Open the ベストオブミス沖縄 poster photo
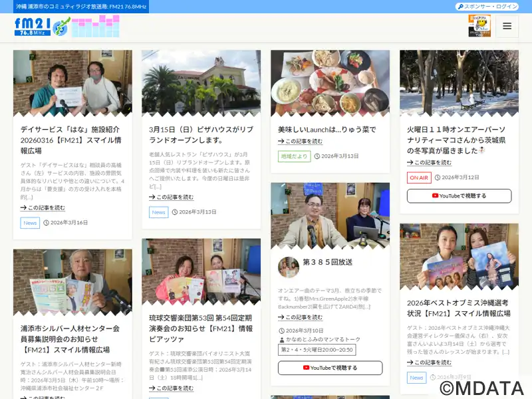Image resolution: width=532 pixels, height=399 pixels. point(459,257)
